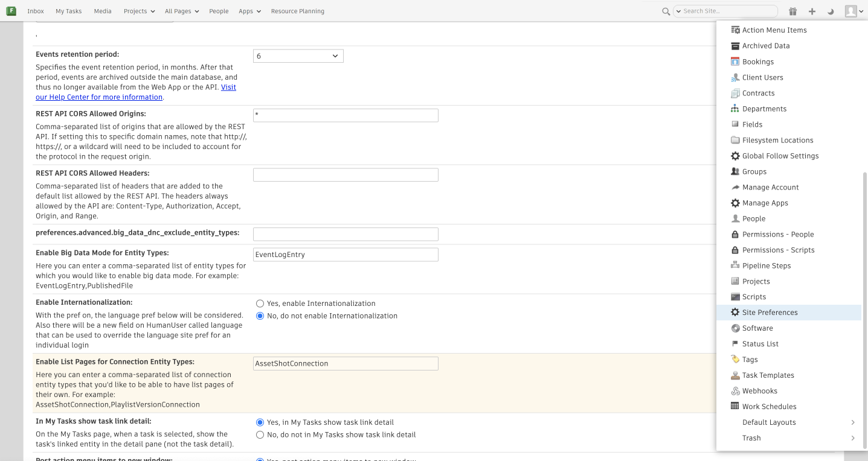
Task: Select Yes, enable Internationalization radio
Action: [x=260, y=304]
